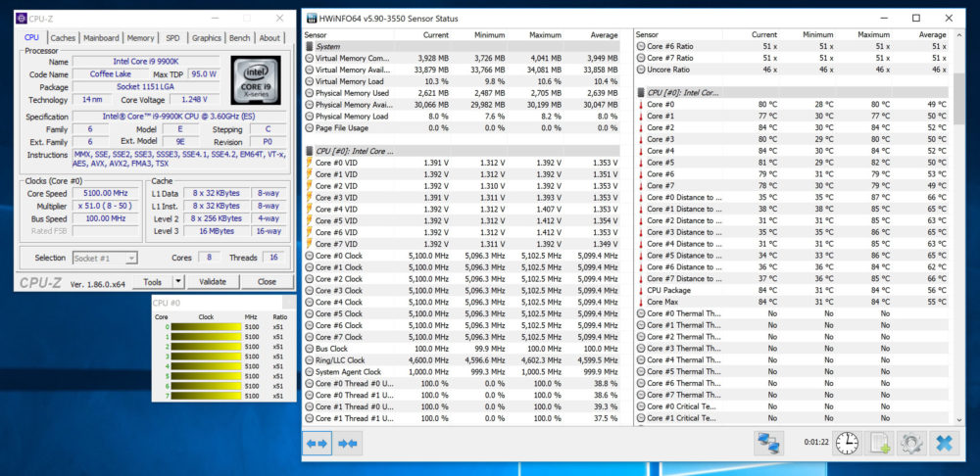Click the 0:01:22 elapsed time text
The height and width of the screenshot is (476, 980).
coord(816,443)
